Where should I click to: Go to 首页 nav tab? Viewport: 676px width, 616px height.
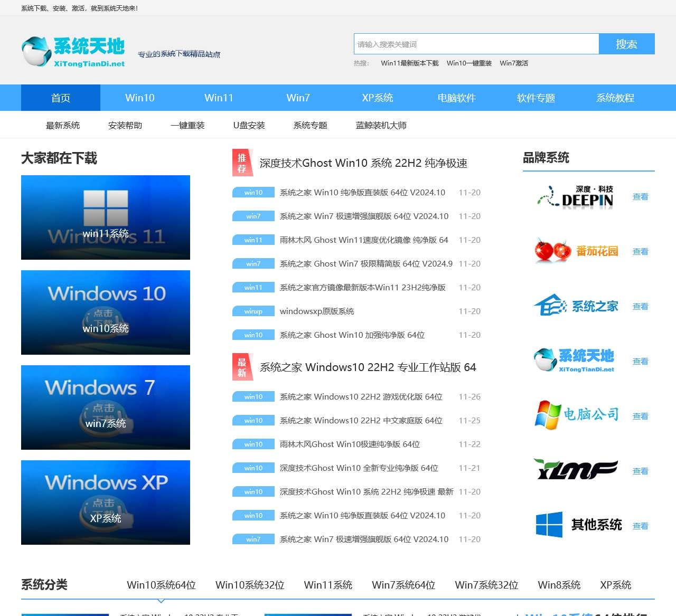(61, 98)
